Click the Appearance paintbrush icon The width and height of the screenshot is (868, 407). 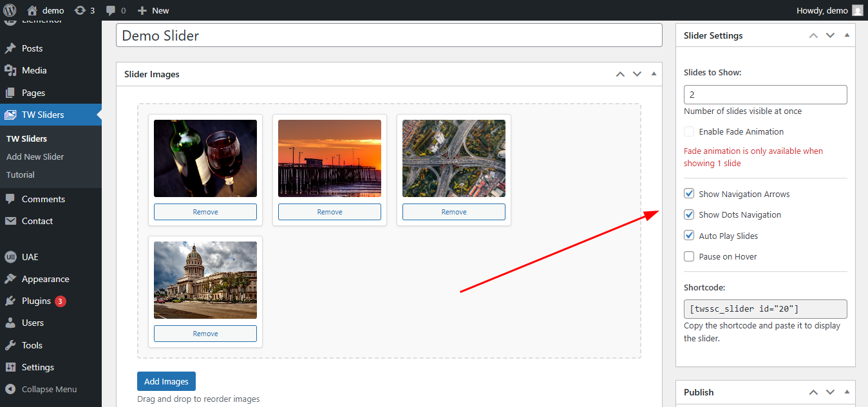10,279
